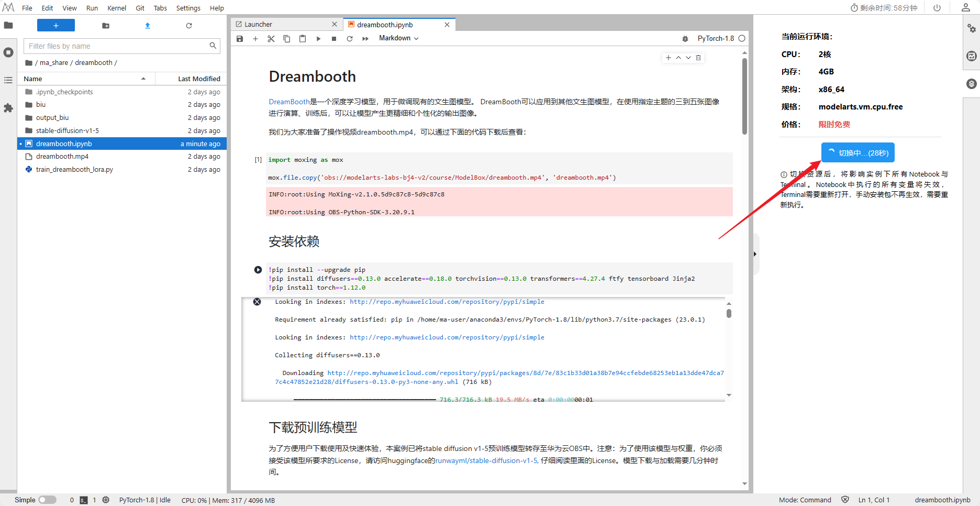Close the Launcher tab
This screenshot has height=506, width=980.
(335, 24)
